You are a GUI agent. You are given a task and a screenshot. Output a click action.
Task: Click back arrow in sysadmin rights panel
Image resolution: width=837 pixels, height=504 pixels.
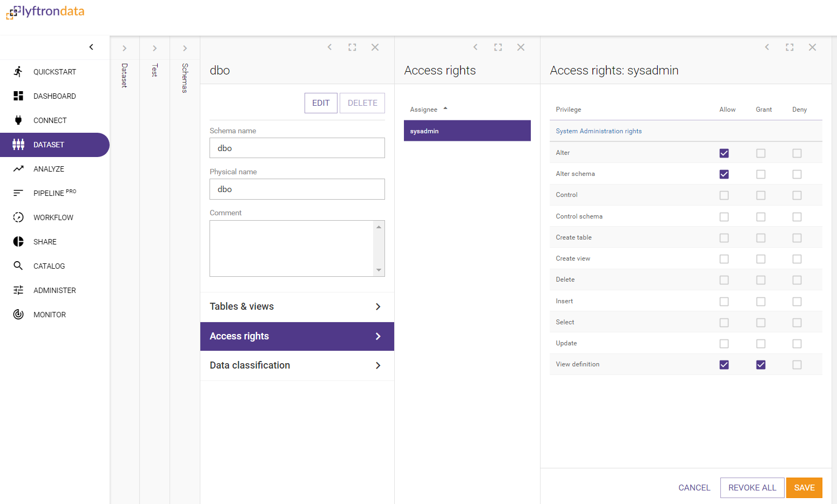[x=767, y=47]
